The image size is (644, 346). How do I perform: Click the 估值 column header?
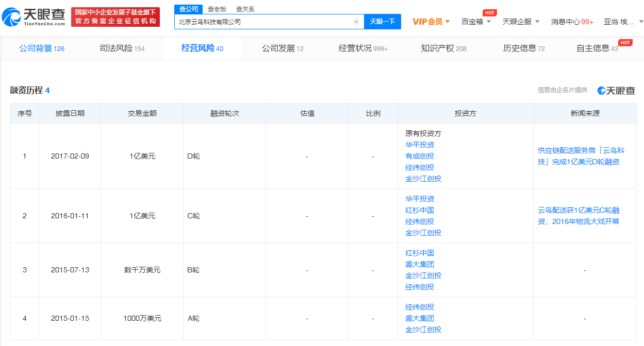pos(307,113)
